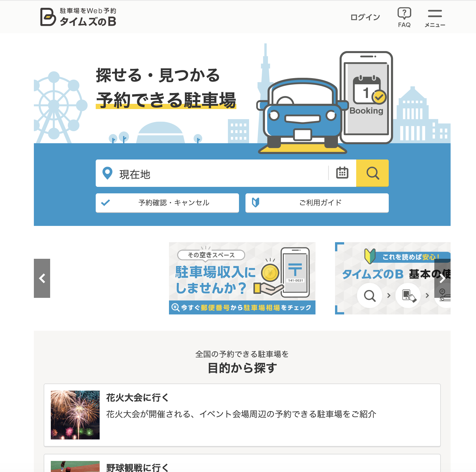Click the Times B logo icon

point(48,17)
